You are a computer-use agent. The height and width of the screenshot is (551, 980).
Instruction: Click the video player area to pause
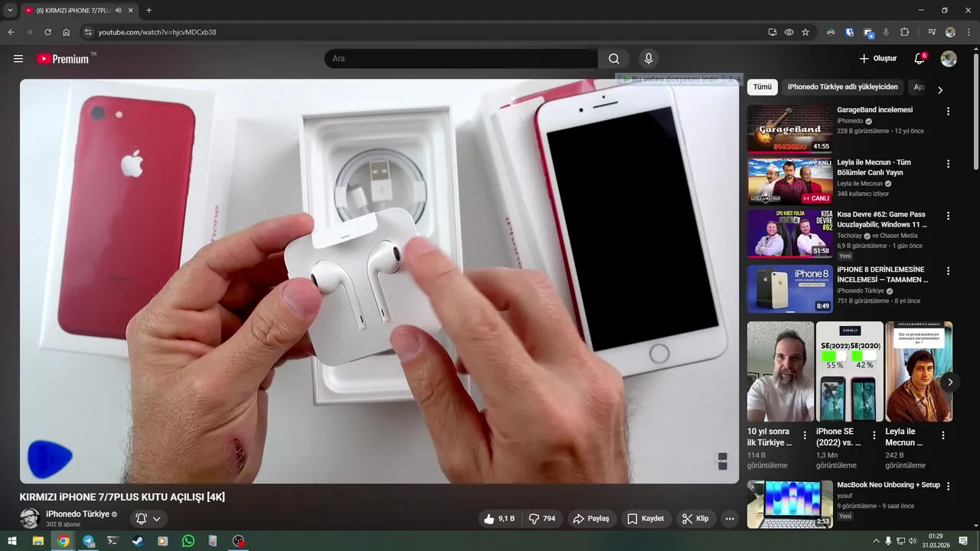[379, 281]
